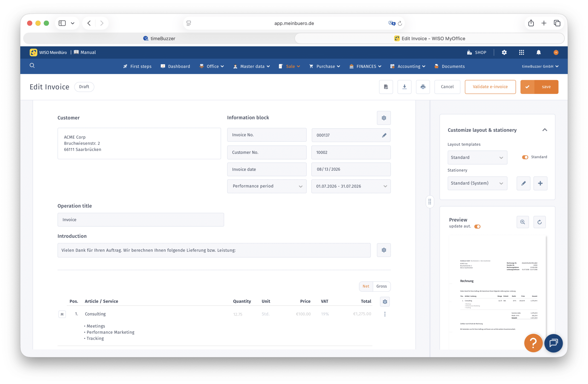Screen dimensions: 588x384
Task: Show the Safari tab overview icon
Action: pos(557,23)
